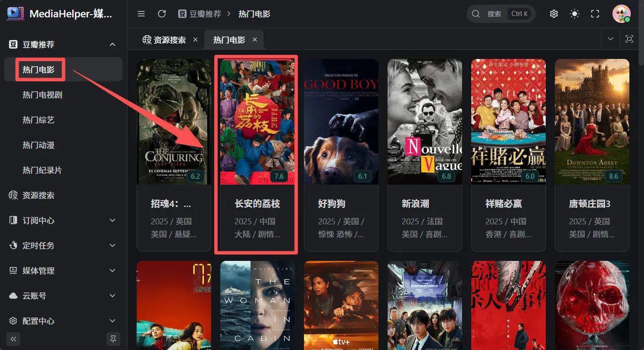The width and height of the screenshot is (644, 350).
Task: Open settings gear icon in header
Action: [554, 14]
